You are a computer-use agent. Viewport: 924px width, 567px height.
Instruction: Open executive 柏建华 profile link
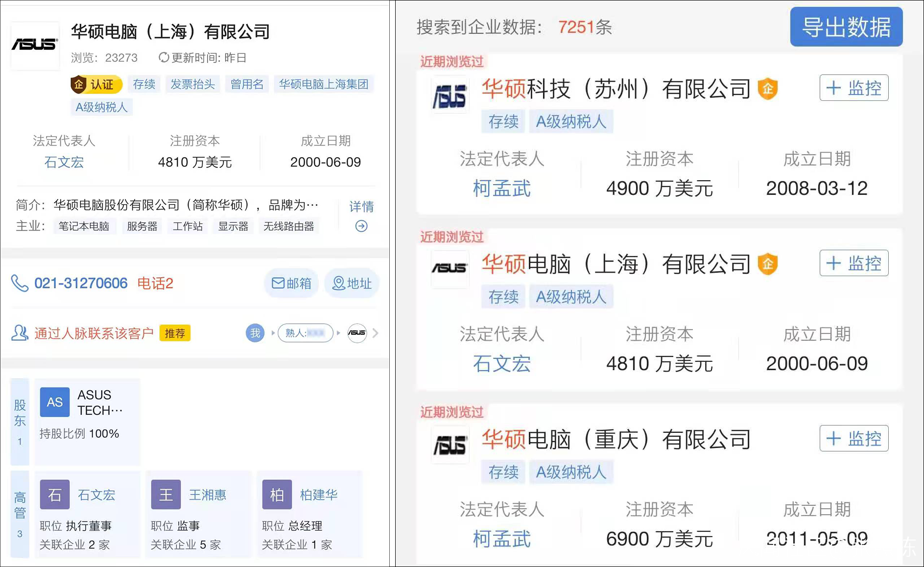point(319,495)
